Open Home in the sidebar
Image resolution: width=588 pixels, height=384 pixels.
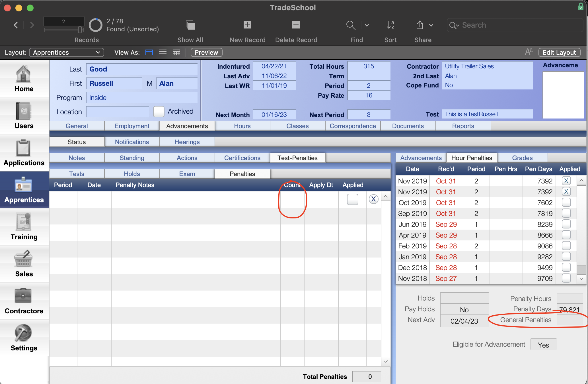point(24,79)
